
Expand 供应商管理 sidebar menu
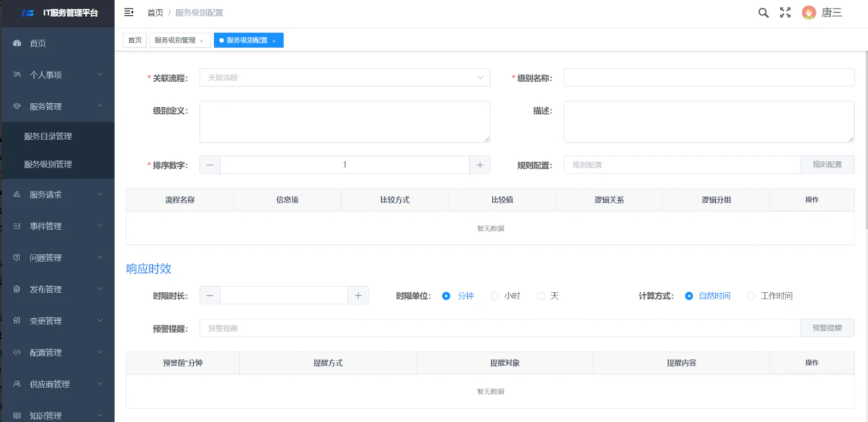(58, 384)
